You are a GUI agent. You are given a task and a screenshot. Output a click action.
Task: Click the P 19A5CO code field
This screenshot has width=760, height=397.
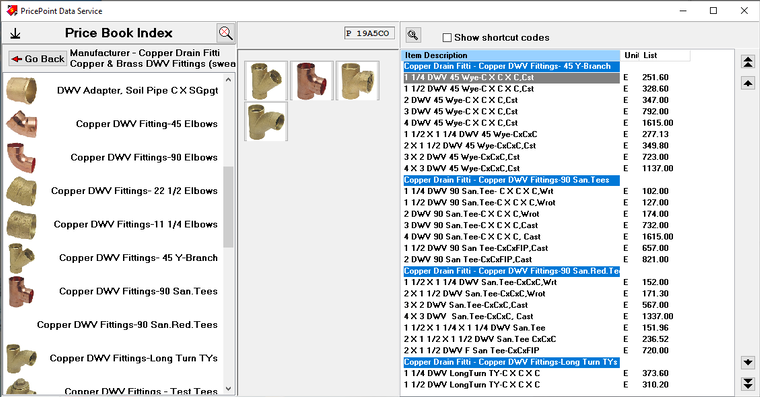[x=369, y=33]
